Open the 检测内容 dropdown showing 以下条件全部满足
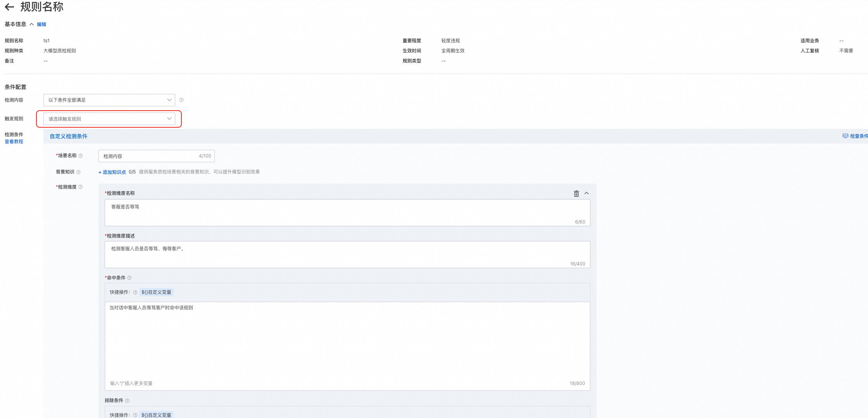 pos(109,100)
